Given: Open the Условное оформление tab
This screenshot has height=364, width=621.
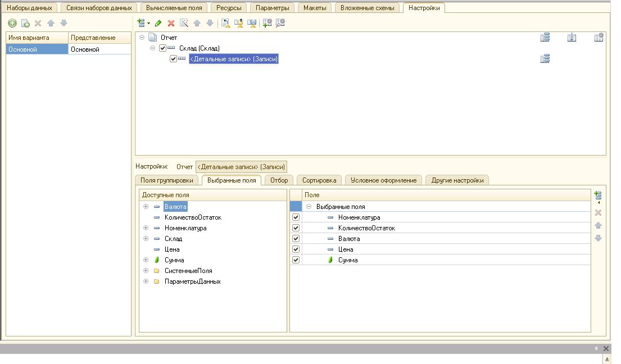Looking at the screenshot, I should coord(383,180).
